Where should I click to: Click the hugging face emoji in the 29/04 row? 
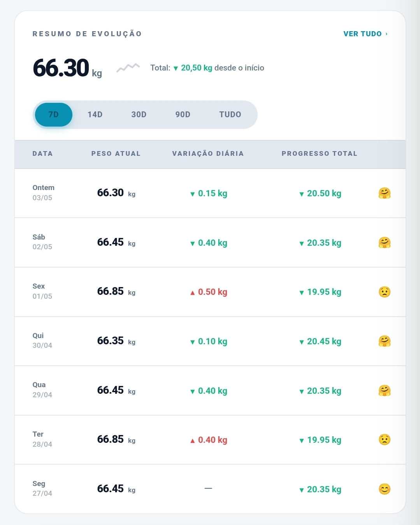coord(385,391)
